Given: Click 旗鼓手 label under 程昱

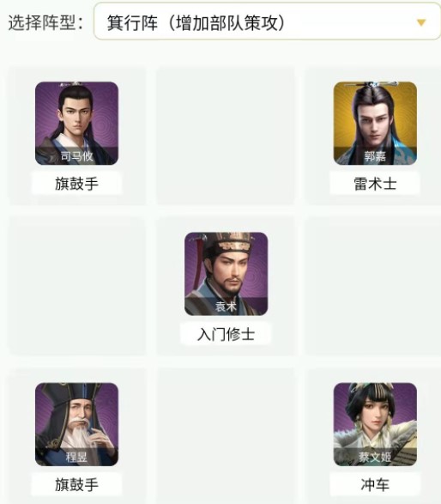Looking at the screenshot, I should [76, 484].
